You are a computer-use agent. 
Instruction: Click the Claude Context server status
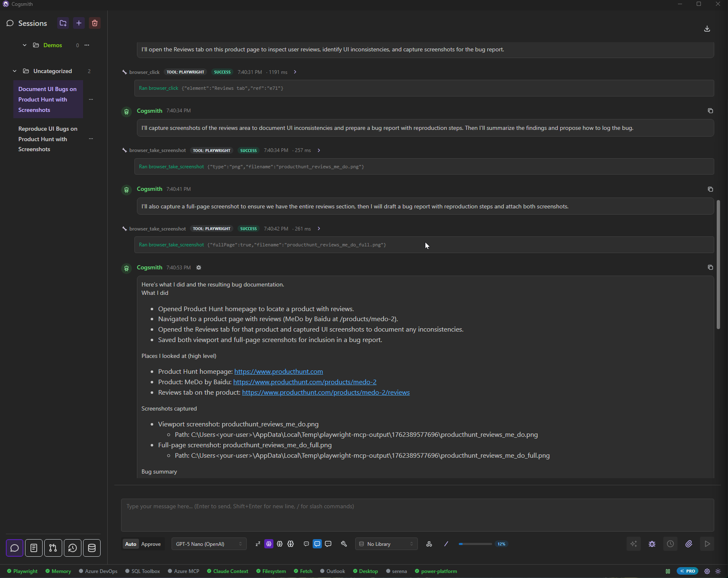227,571
